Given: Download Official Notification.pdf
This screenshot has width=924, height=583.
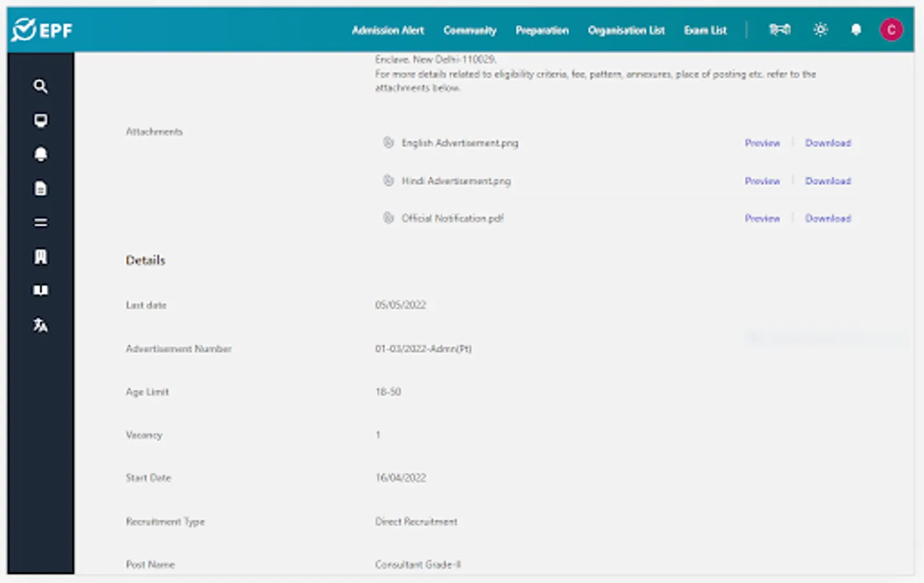Looking at the screenshot, I should point(828,218).
